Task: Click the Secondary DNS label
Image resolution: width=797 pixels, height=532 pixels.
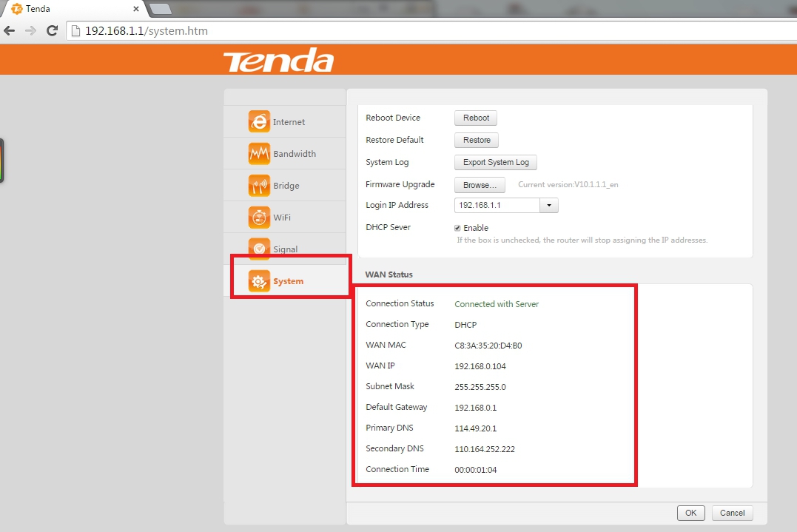Action: coord(394,449)
